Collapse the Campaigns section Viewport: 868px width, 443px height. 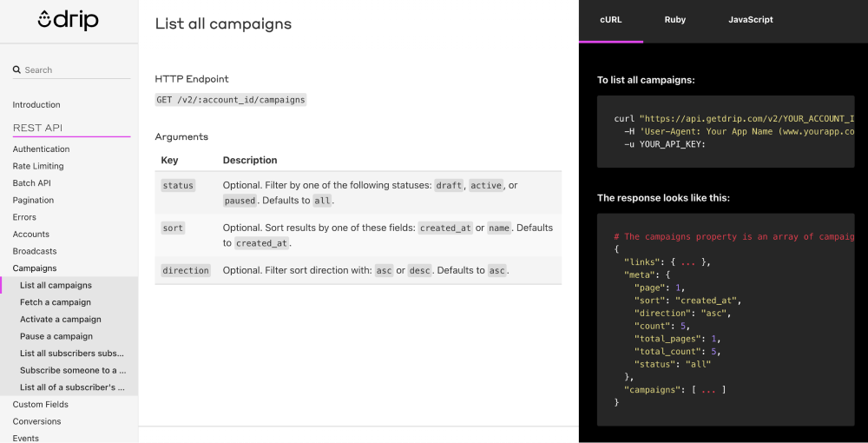35,268
